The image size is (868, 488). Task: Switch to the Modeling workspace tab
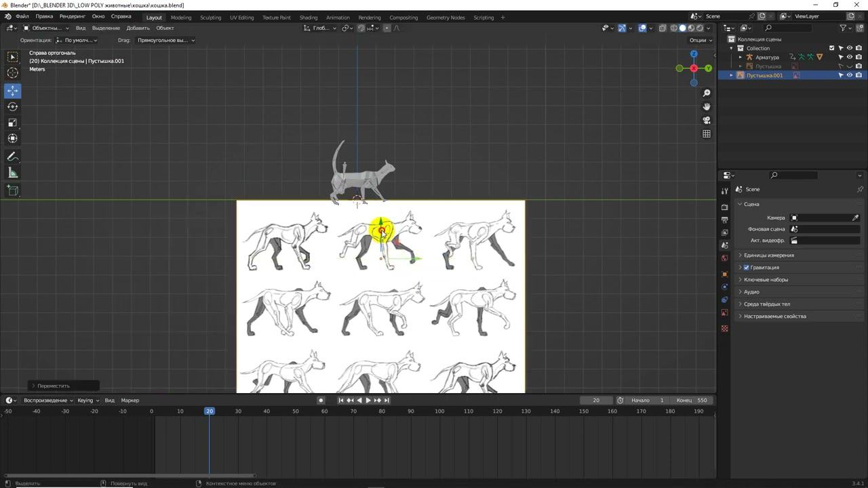181,18
